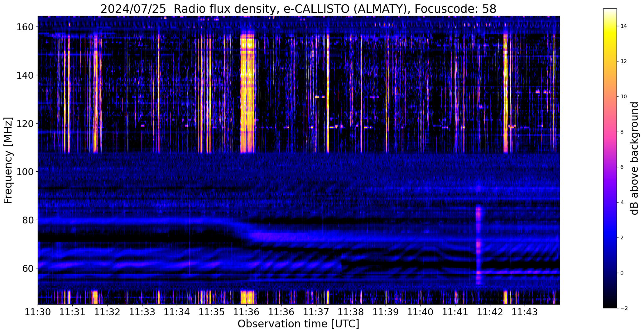Viewport: 644px width, 333px height.
Task: Click the 11:30 time tick label
Action: pyautogui.click(x=38, y=312)
